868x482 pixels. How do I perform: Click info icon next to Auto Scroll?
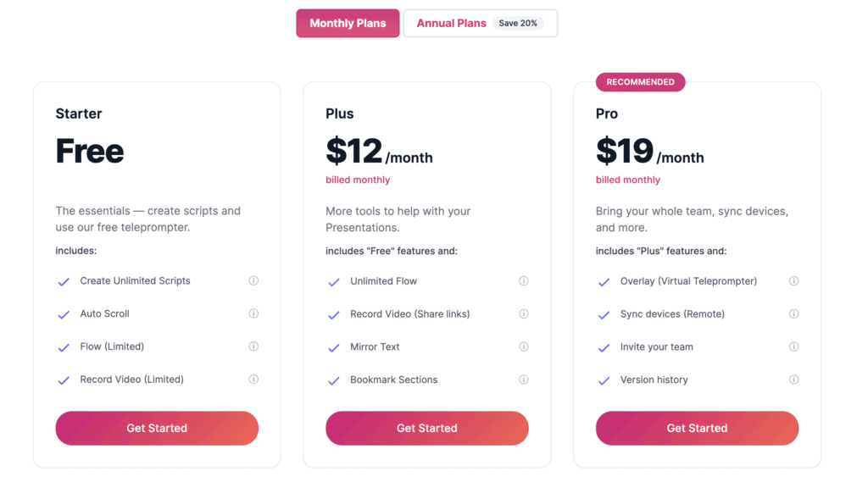pyautogui.click(x=253, y=313)
